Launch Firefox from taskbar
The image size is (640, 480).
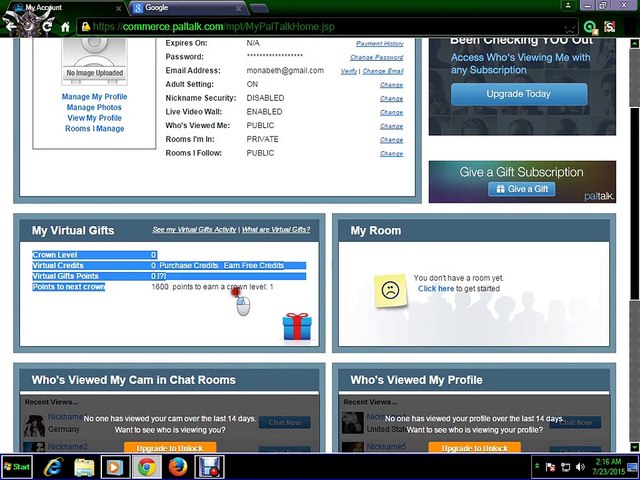178,467
